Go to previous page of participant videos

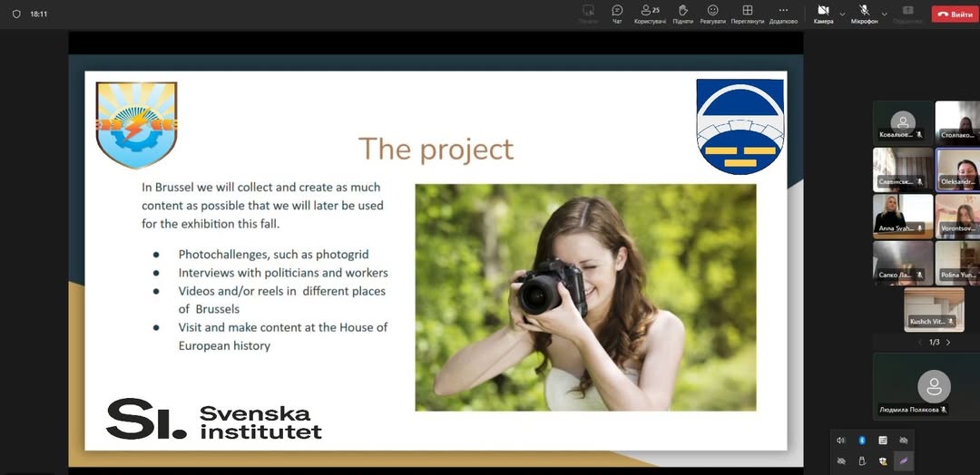[920, 343]
